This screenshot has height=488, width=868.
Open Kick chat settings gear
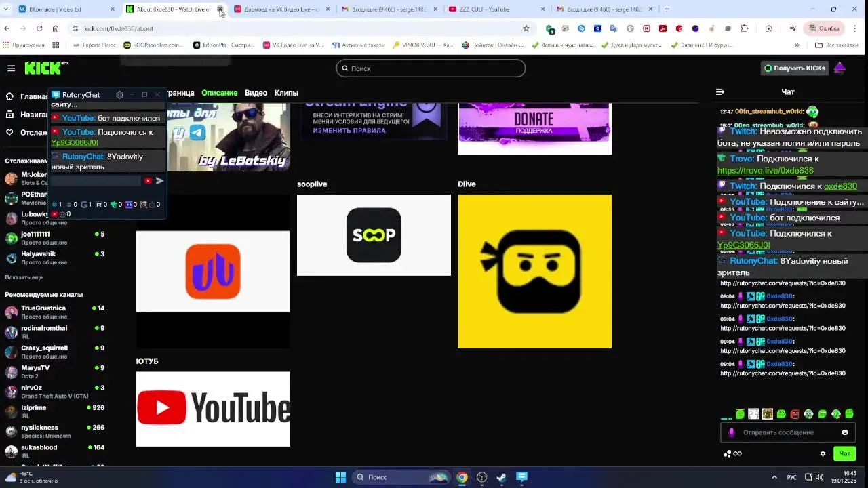click(x=823, y=454)
